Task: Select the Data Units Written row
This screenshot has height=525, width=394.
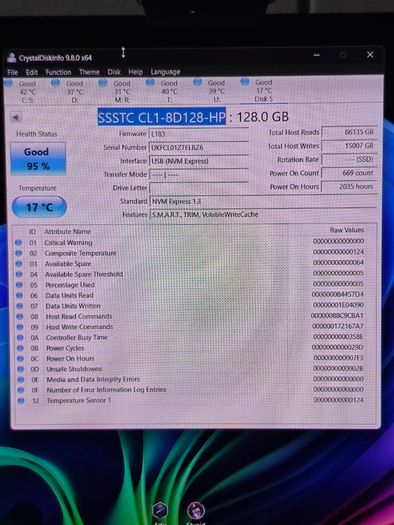Action: tap(195, 306)
